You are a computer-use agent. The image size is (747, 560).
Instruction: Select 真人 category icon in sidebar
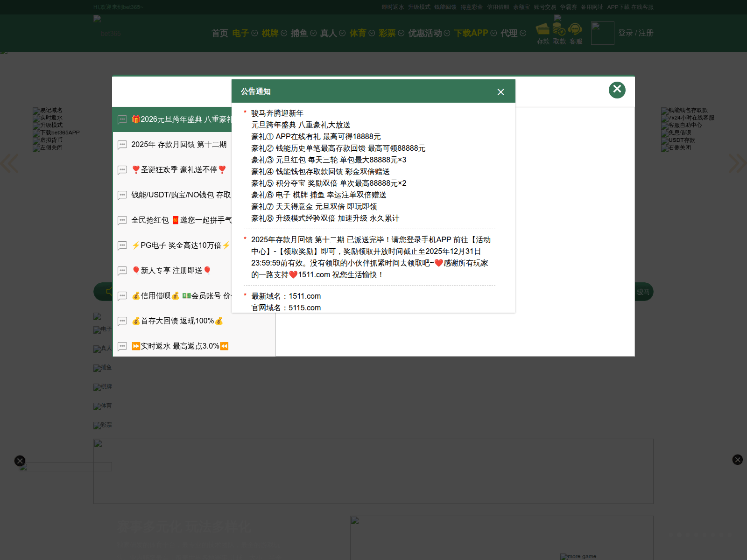(x=103, y=349)
